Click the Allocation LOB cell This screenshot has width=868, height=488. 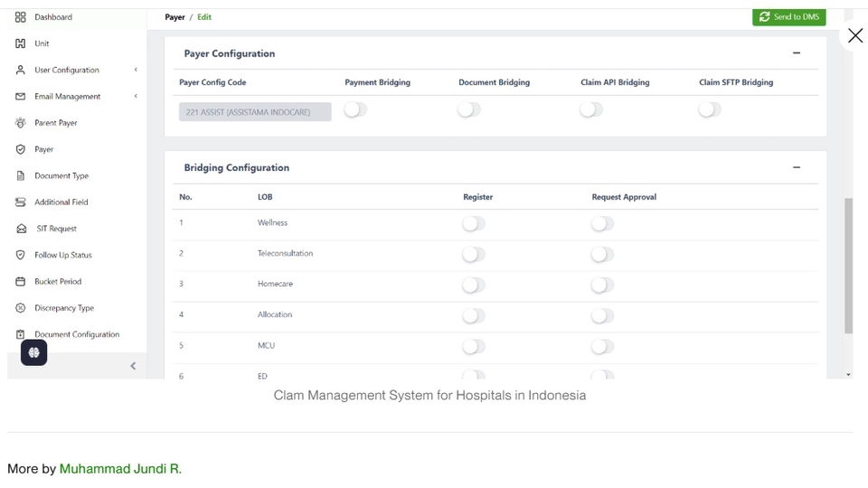pos(275,314)
